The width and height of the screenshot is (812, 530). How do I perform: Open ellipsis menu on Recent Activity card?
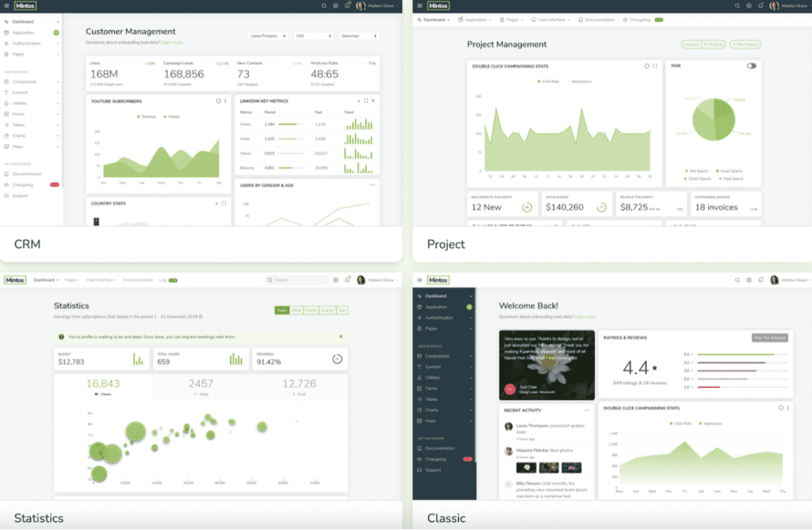(587, 410)
